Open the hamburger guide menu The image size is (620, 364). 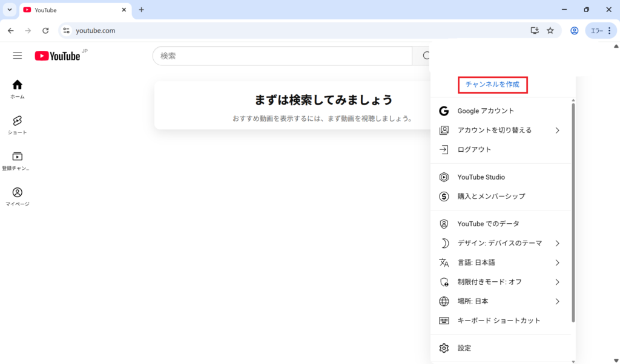pos(18,56)
